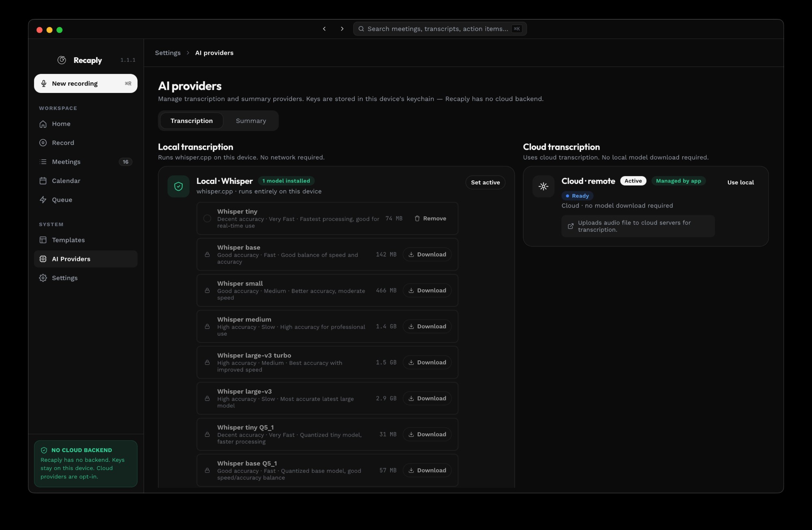Viewport: 812px width, 530px height.
Task: Click the Calendar icon in sidebar
Action: click(43, 181)
